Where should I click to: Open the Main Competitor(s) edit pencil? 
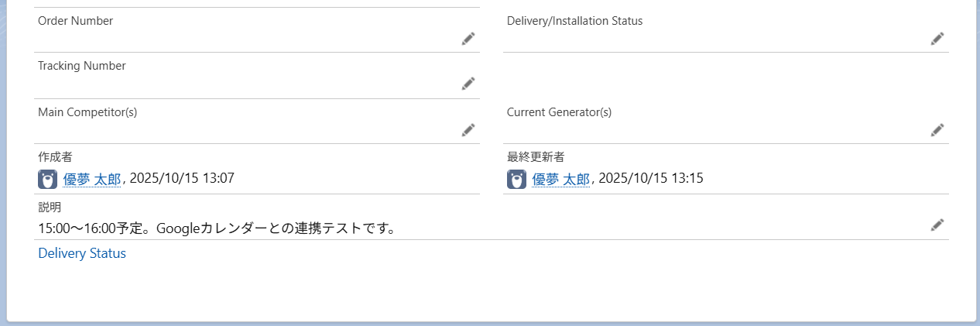click(x=468, y=130)
